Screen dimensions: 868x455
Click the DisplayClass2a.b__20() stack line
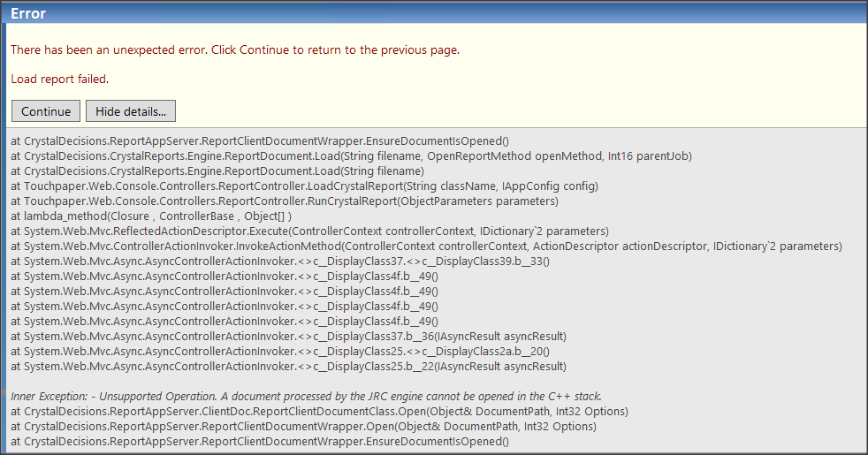pyautogui.click(x=280, y=351)
